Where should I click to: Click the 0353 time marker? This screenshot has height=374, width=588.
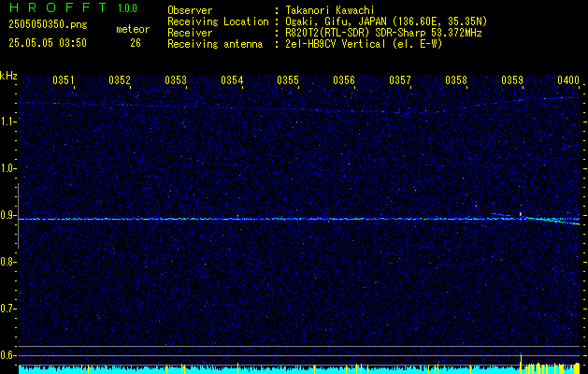[176, 80]
